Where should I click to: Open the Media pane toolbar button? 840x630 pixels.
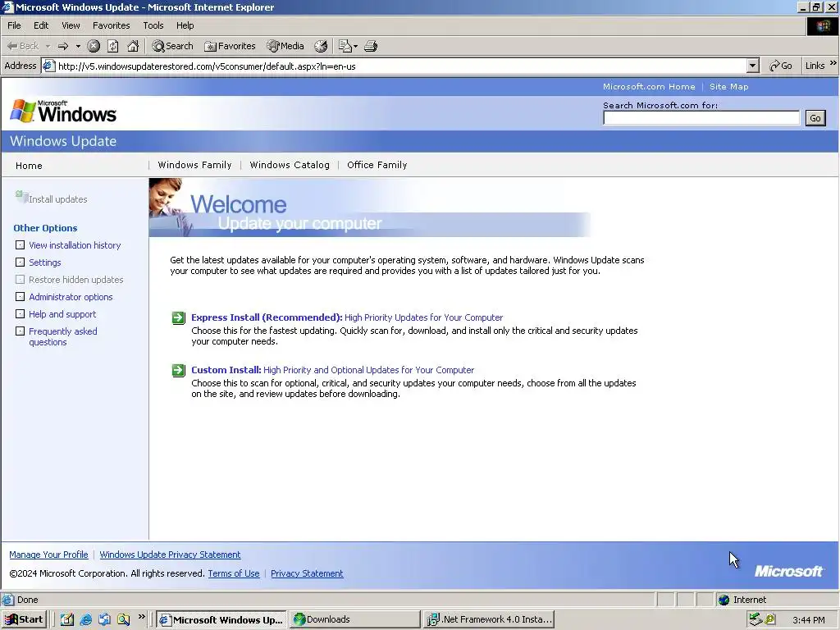coord(285,46)
